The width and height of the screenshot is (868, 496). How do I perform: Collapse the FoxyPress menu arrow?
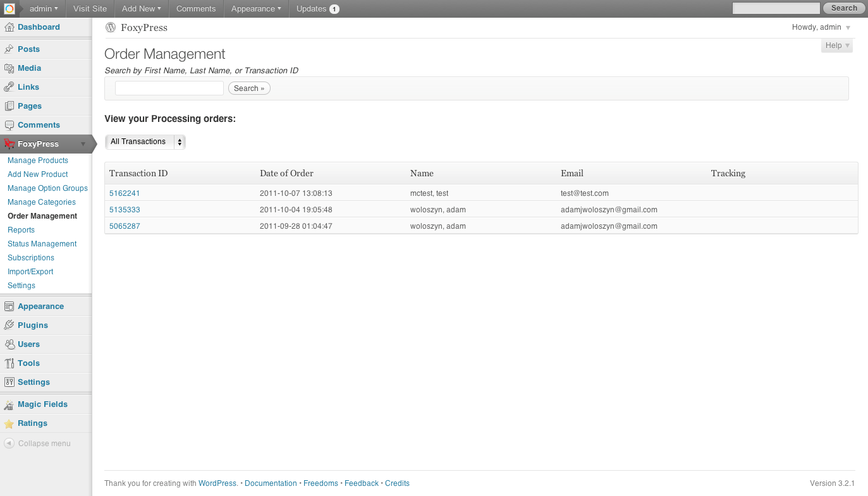(x=83, y=144)
